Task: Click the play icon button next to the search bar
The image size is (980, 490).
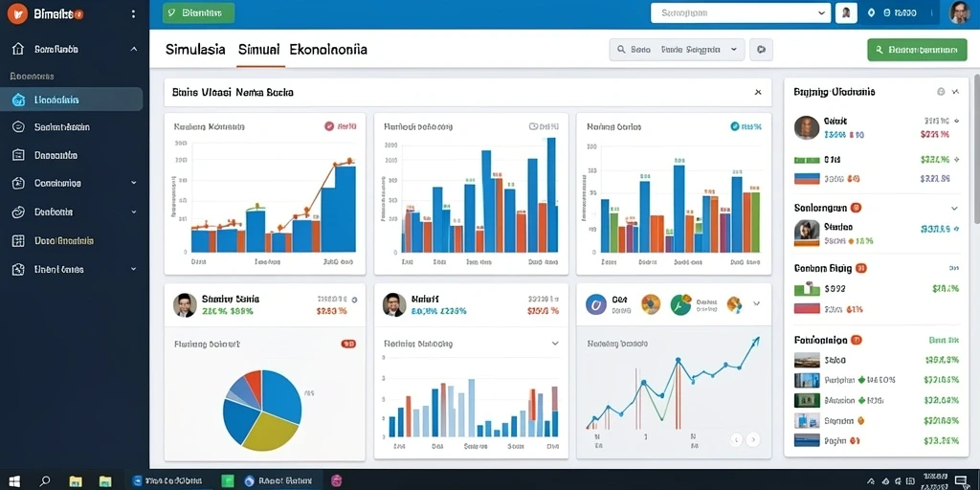Action: (x=761, y=50)
